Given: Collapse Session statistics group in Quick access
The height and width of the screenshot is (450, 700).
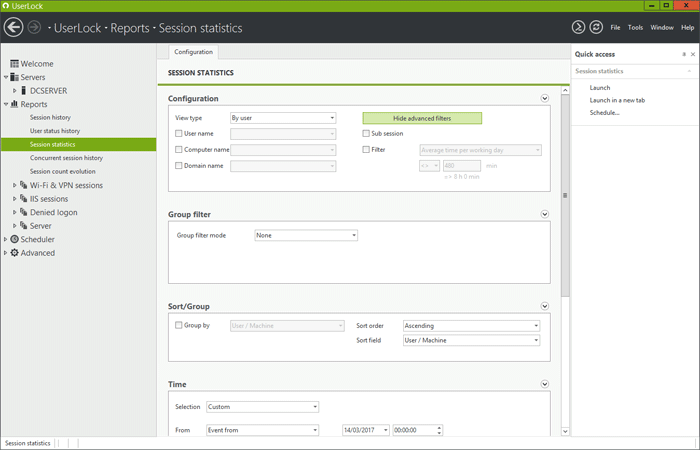Looking at the screenshot, I should pyautogui.click(x=689, y=71).
